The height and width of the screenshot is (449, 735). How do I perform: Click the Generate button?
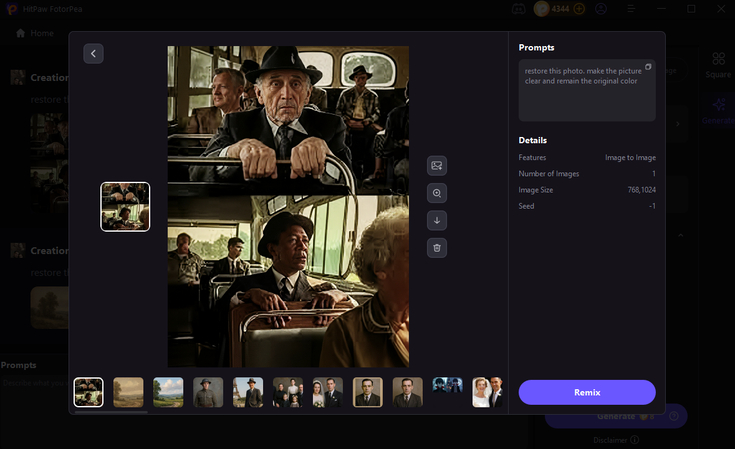click(615, 416)
